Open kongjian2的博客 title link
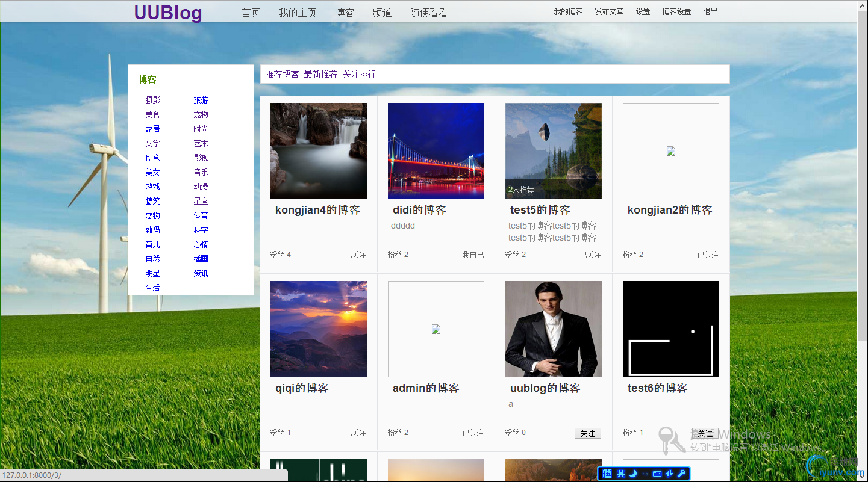Image resolution: width=868 pixels, height=482 pixels. (x=670, y=210)
